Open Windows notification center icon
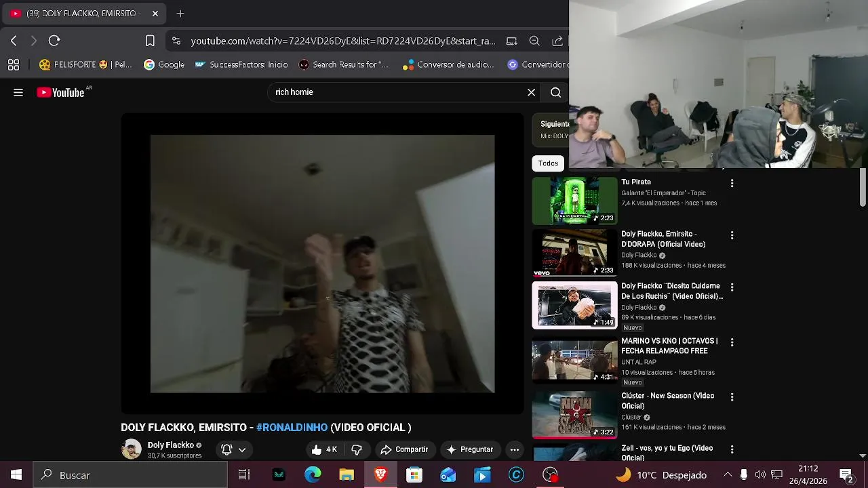 point(846,474)
